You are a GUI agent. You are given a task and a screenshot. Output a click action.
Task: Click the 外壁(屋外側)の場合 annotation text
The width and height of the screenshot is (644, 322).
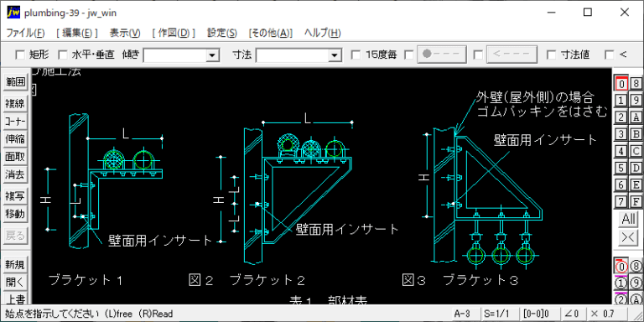(535, 97)
